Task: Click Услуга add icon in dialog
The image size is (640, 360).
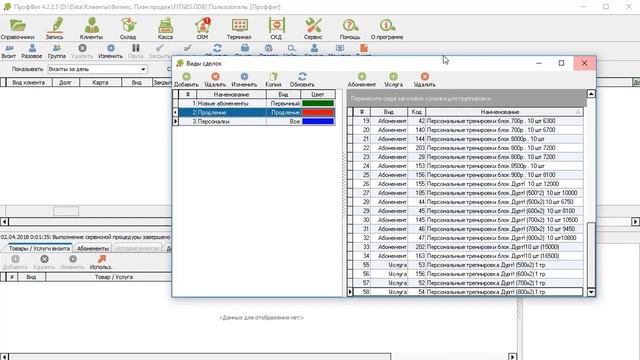Action: point(393,80)
